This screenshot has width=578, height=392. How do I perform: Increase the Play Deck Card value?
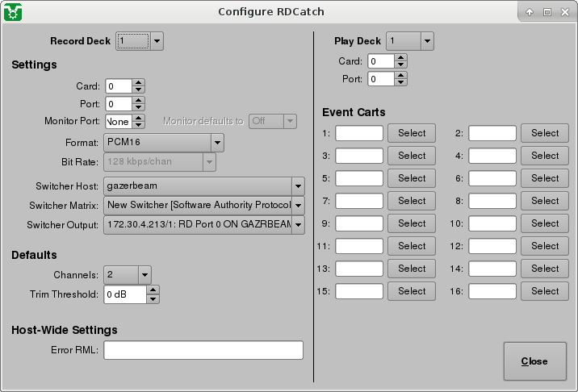(401, 57)
